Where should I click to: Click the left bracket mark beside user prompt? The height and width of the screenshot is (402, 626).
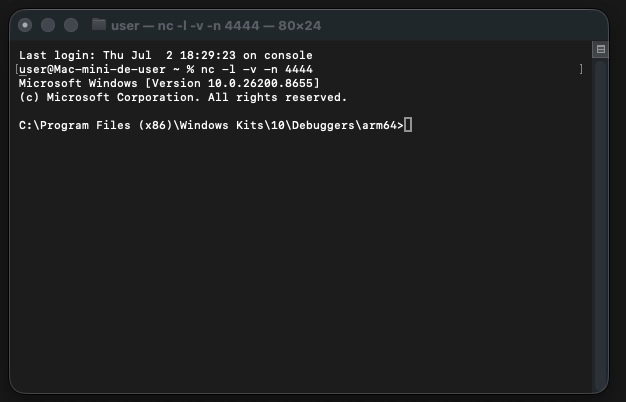click(17, 69)
